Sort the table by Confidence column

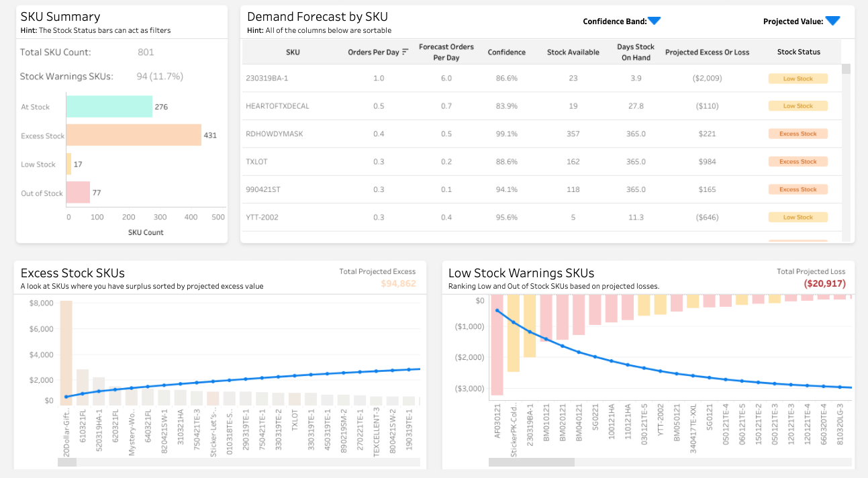tap(507, 52)
